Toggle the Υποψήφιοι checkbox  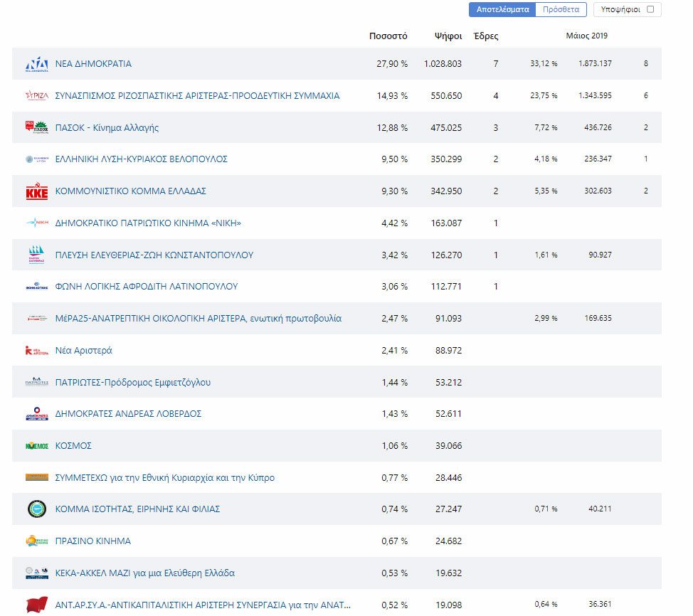(650, 9)
